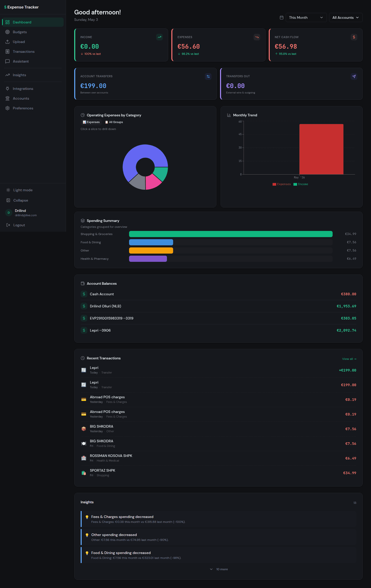This screenshot has width=371, height=588.
Task: Click the Spending Summary layers icon
Action: click(x=83, y=221)
